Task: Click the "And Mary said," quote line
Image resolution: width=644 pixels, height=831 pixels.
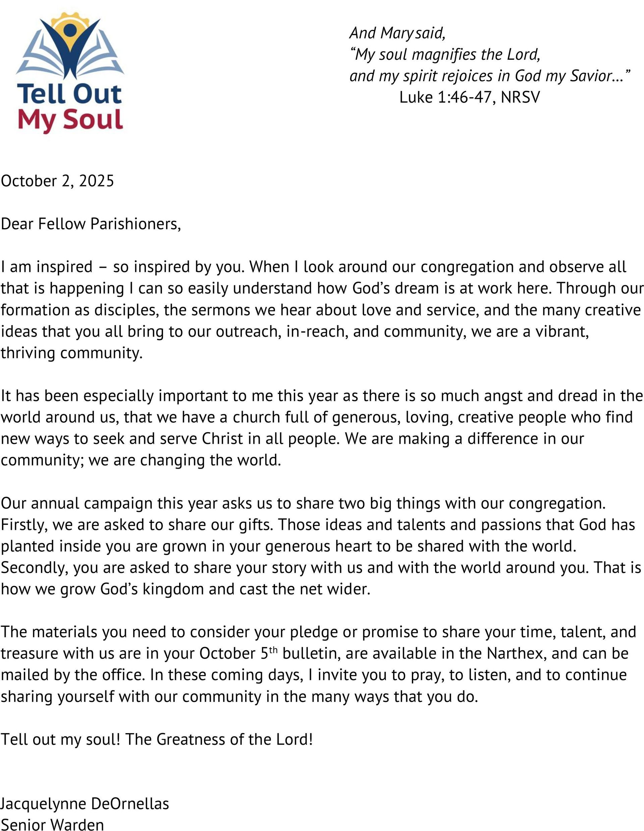Action: (397, 33)
